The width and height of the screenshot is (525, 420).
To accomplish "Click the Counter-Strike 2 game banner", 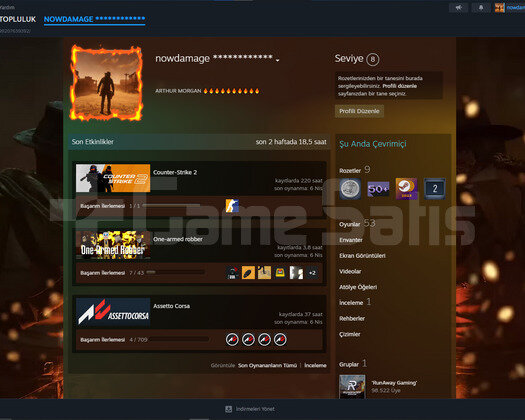I will tap(113, 178).
